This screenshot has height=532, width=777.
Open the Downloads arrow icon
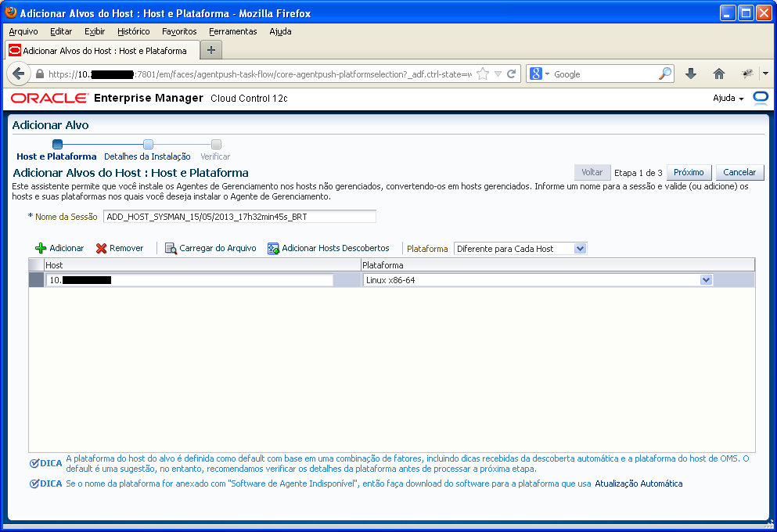[691, 74]
